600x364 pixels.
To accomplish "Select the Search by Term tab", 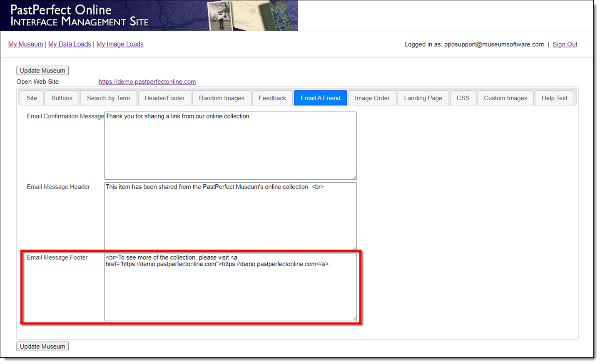I will click(108, 98).
